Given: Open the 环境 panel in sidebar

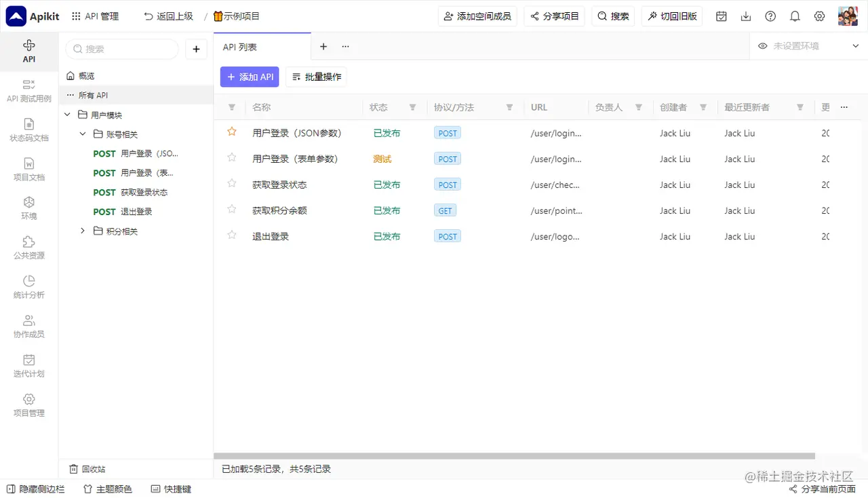Looking at the screenshot, I should click(28, 208).
